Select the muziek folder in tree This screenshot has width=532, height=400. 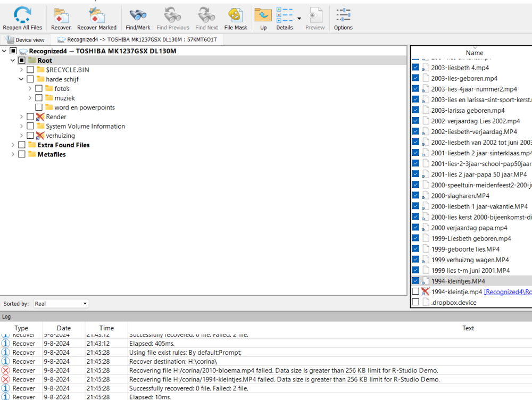64,98
